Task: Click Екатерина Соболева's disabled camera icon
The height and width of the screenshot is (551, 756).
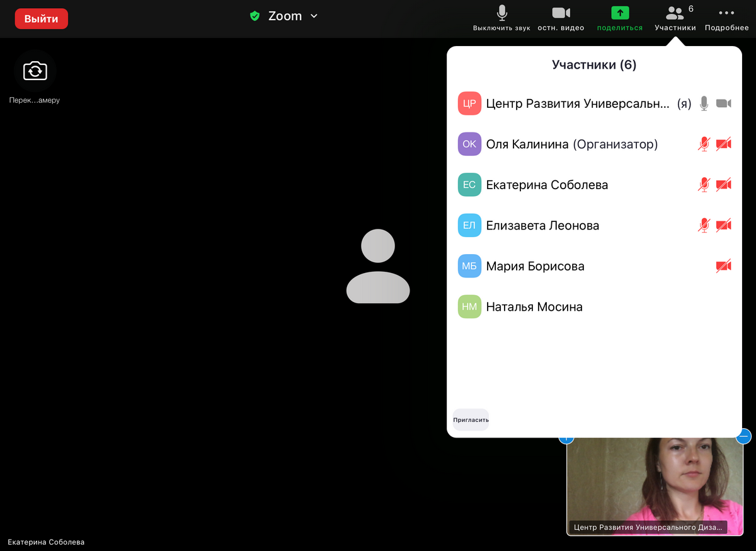Action: coord(723,185)
